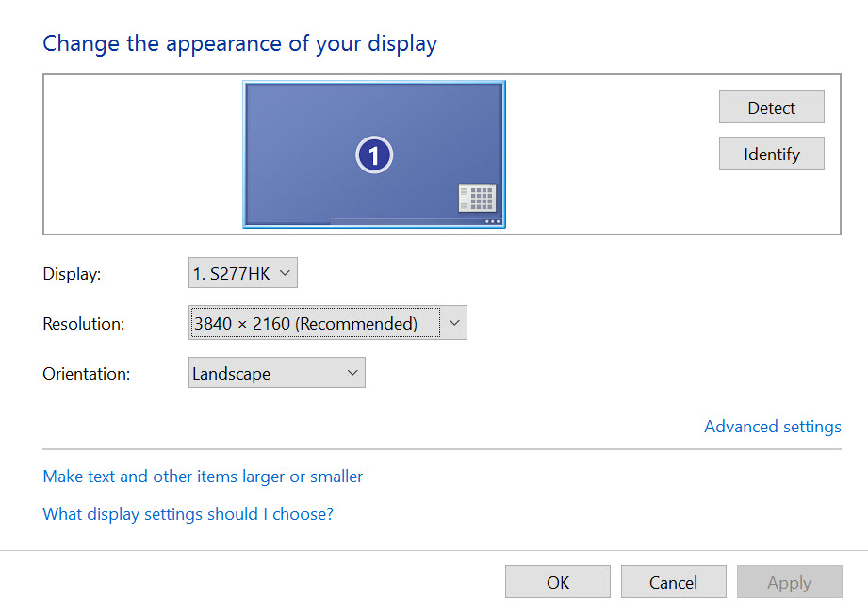
Task: Open 'What display settings should I choose?' help link
Action: click(x=188, y=514)
